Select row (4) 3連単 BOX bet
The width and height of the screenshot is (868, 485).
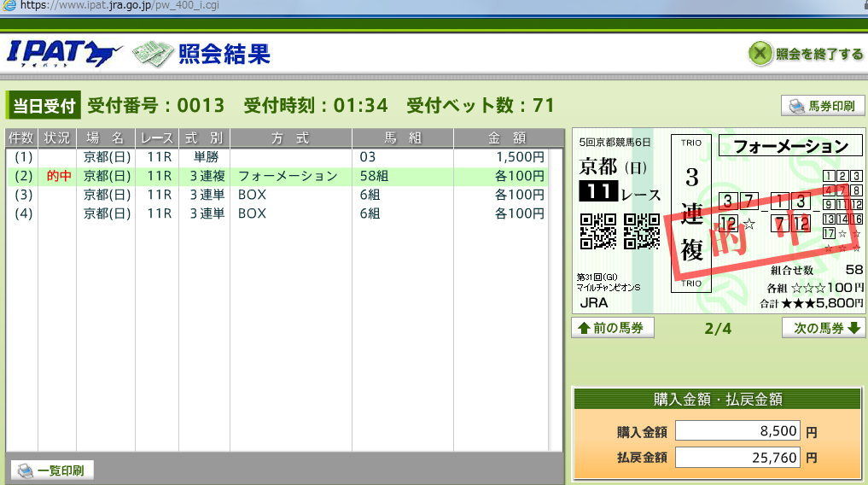click(277, 213)
